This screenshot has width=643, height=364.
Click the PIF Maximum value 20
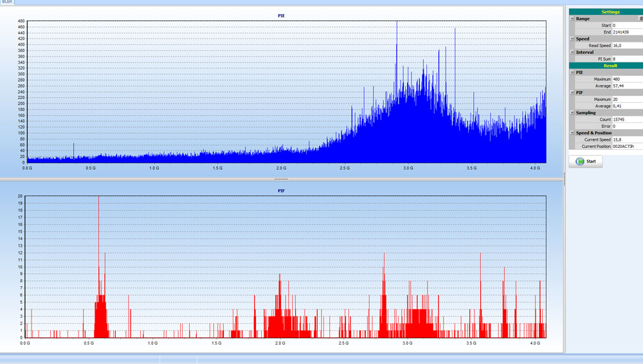click(x=628, y=99)
